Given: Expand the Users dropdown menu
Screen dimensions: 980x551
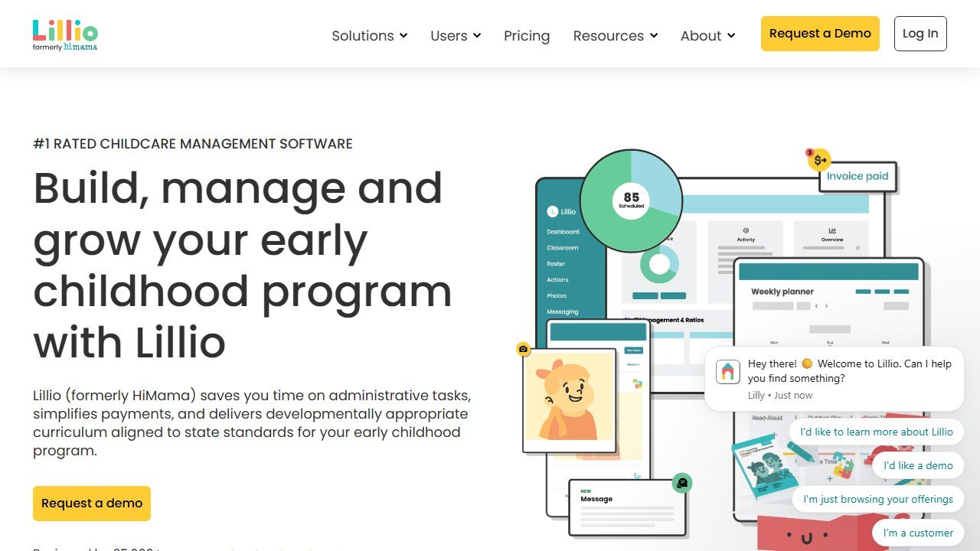Looking at the screenshot, I should [456, 36].
